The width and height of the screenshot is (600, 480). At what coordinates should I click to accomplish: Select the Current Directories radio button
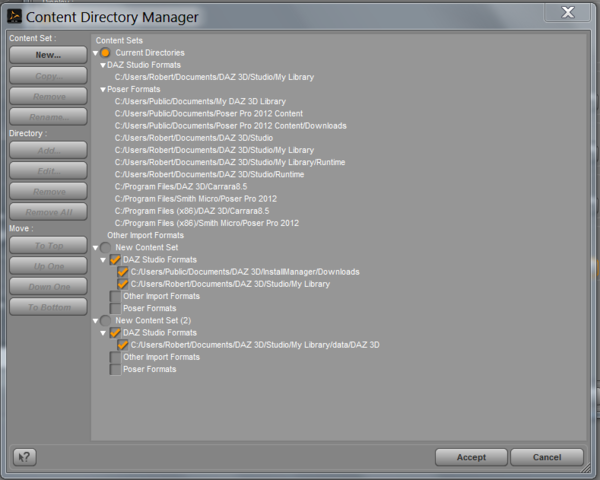pos(105,53)
